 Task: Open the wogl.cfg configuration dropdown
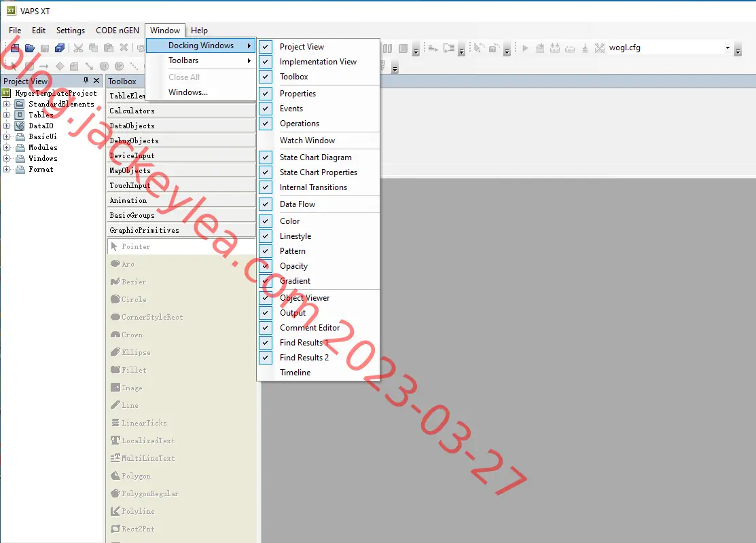(727, 48)
